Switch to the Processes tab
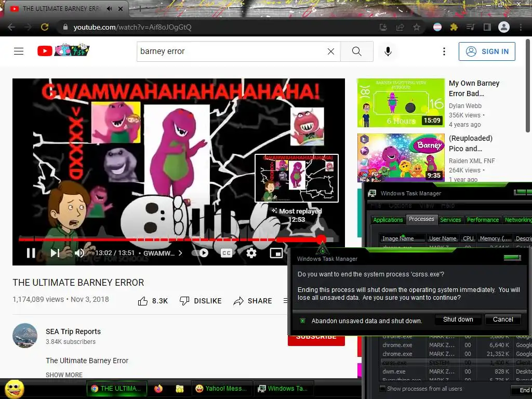The image size is (532, 399). [421, 219]
